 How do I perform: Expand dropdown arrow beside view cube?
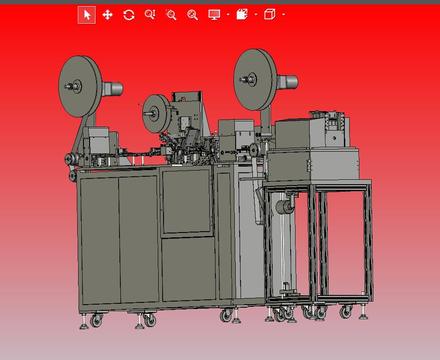click(x=283, y=15)
